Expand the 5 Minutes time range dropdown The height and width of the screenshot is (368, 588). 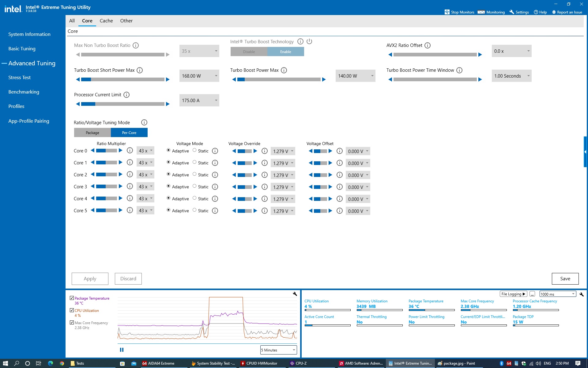[278, 350]
